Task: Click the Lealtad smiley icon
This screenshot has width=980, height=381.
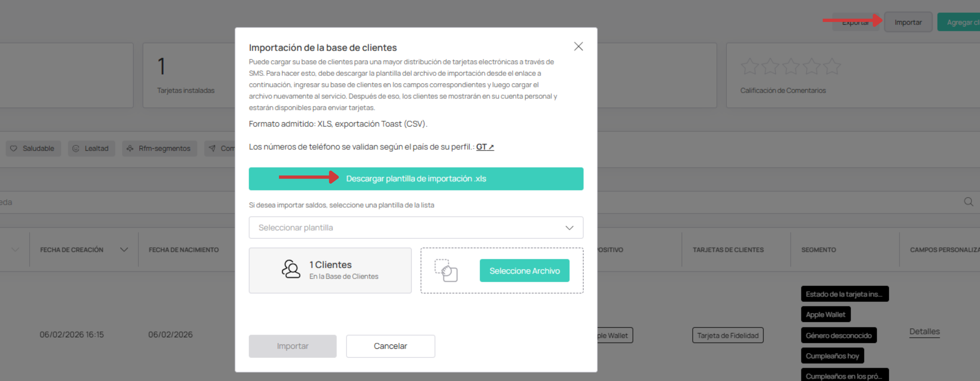Action: pos(76,148)
